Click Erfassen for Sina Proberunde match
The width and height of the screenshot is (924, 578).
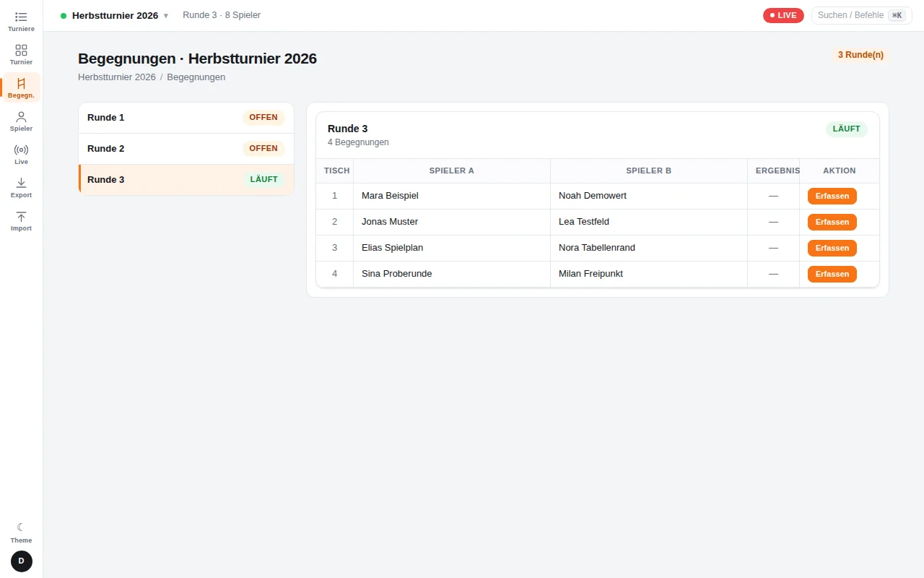click(x=832, y=274)
